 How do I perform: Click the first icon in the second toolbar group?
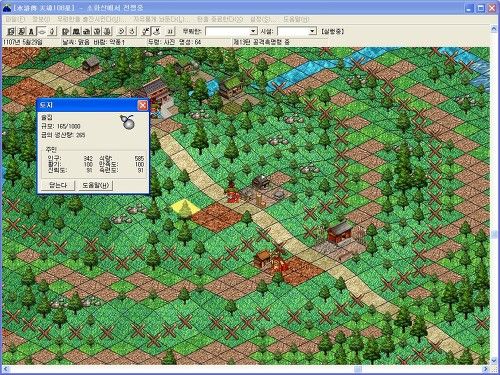coord(65,31)
